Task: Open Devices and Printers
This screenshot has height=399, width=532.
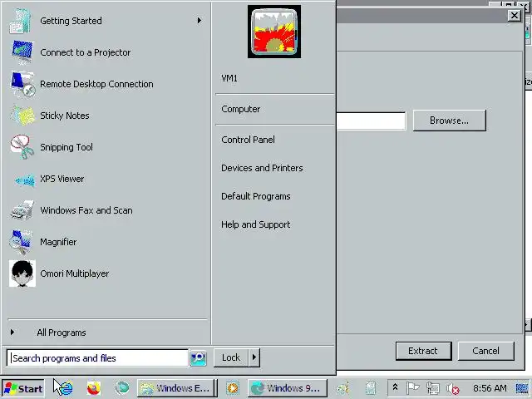Action: coord(262,168)
